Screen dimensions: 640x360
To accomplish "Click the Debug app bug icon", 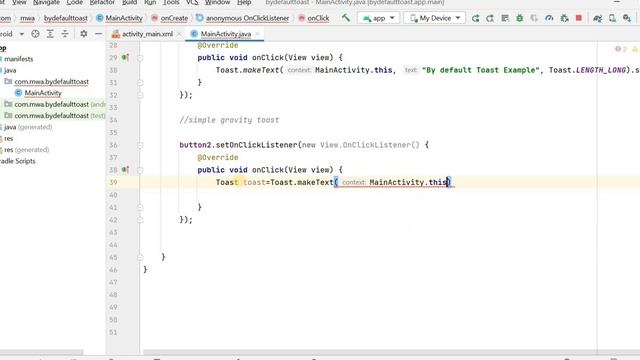I will (x=520, y=18).
